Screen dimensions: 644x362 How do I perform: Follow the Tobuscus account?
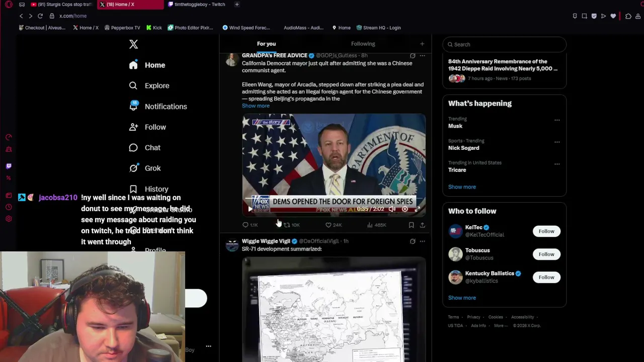click(x=546, y=254)
